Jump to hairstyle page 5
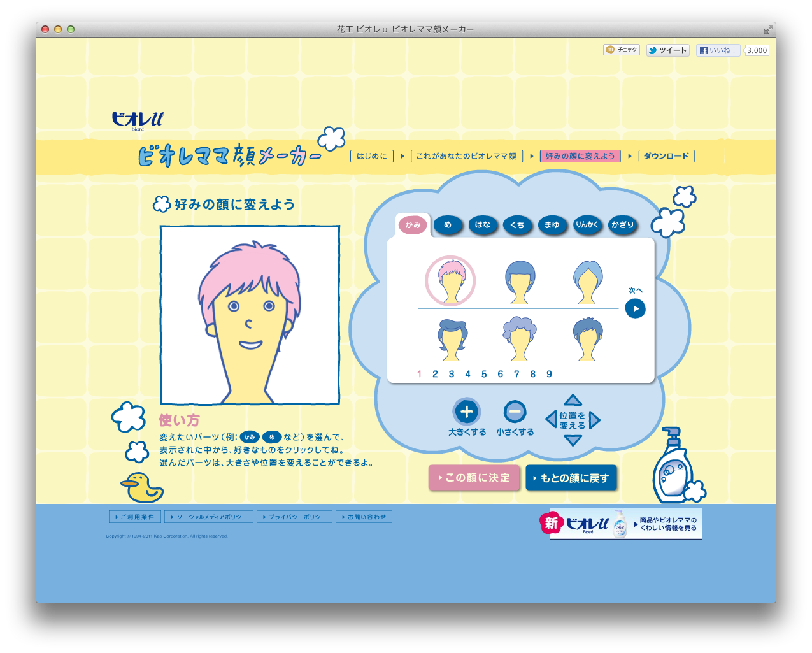 click(484, 374)
